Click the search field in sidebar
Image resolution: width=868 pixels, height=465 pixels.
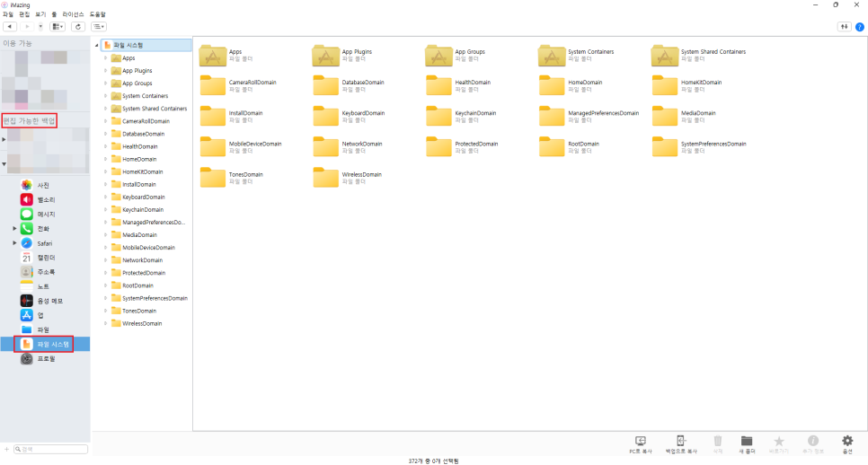[50, 450]
